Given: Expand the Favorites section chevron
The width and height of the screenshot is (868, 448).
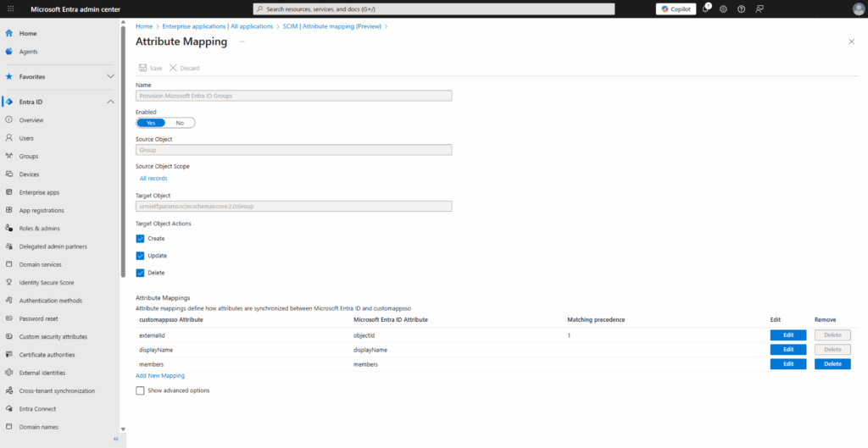Looking at the screenshot, I should (110, 76).
